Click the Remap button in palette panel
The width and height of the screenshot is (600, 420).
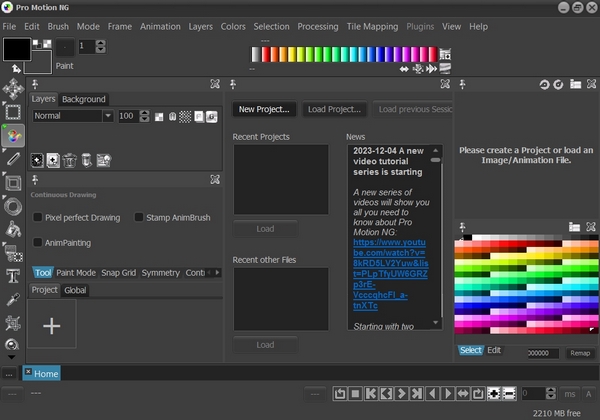(x=580, y=353)
